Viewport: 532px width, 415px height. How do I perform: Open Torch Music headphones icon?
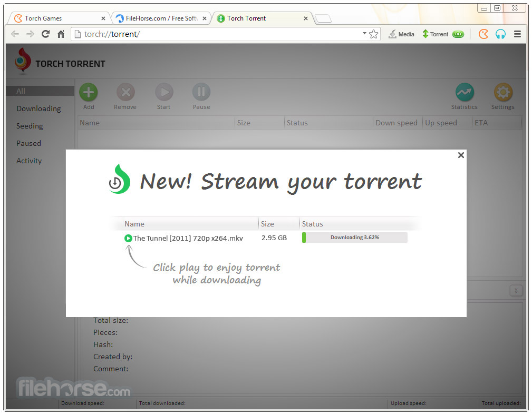(x=500, y=34)
